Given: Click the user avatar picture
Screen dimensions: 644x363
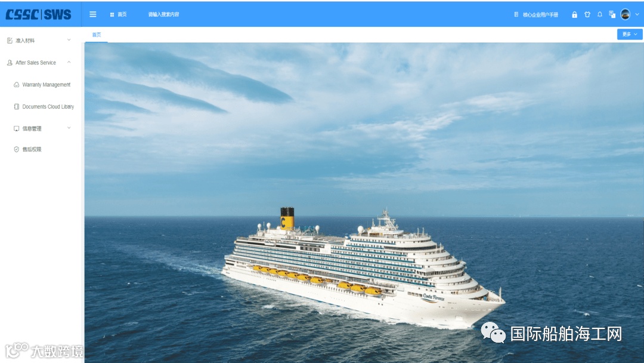Looking at the screenshot, I should 625,14.
